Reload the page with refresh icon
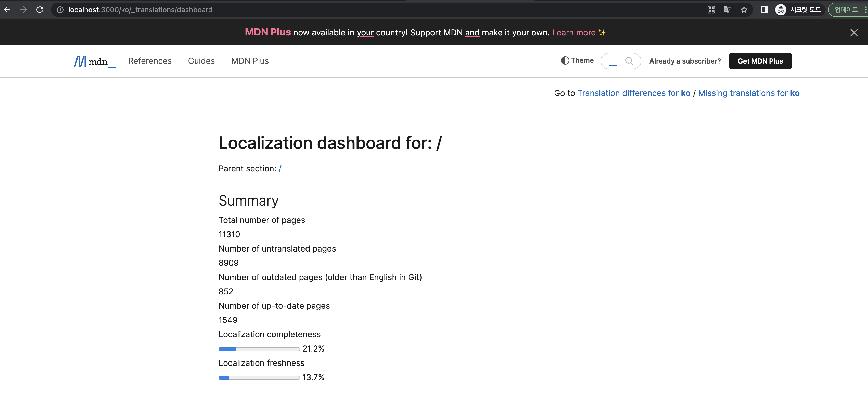This screenshot has width=868, height=400. click(40, 10)
